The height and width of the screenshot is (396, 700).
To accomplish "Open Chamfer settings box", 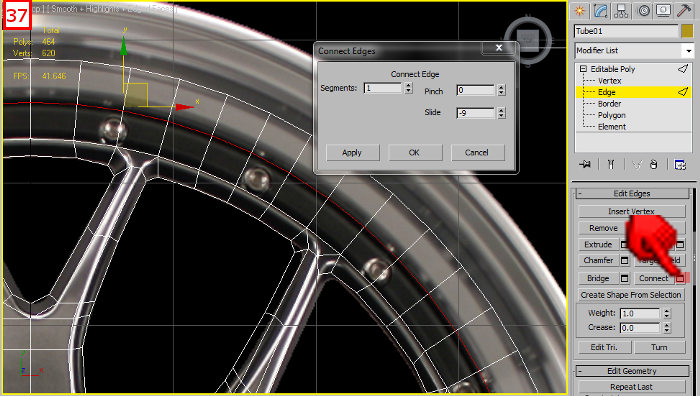I will [625, 260].
